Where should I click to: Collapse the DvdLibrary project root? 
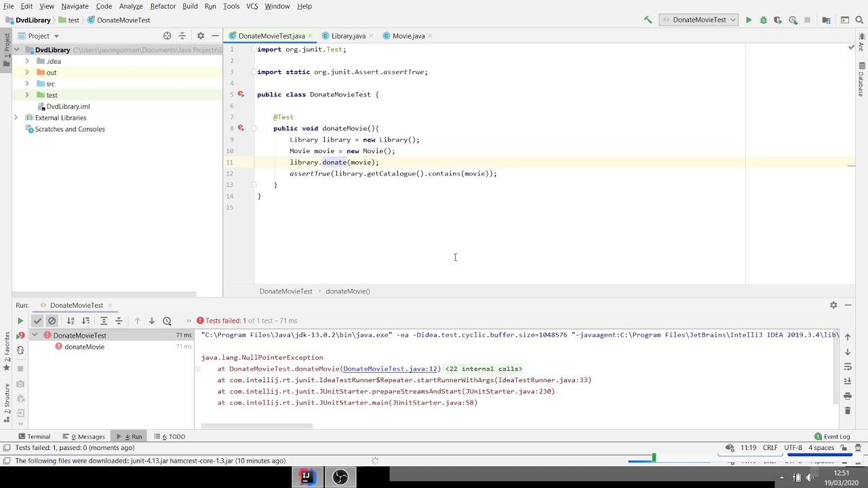[x=16, y=50]
